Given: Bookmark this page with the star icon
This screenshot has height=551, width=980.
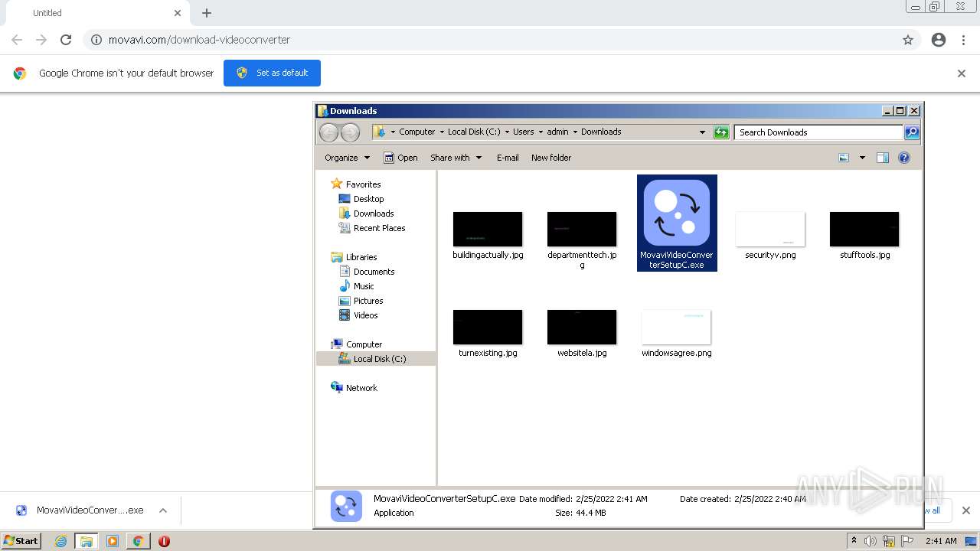Looking at the screenshot, I should (908, 40).
